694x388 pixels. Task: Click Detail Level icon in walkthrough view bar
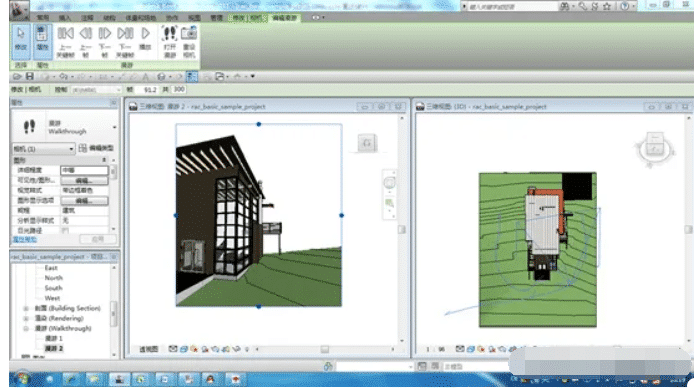pos(173,349)
